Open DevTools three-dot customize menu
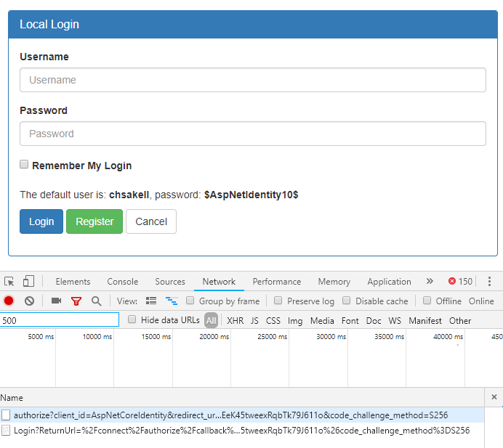The image size is (503, 448). coord(489,282)
